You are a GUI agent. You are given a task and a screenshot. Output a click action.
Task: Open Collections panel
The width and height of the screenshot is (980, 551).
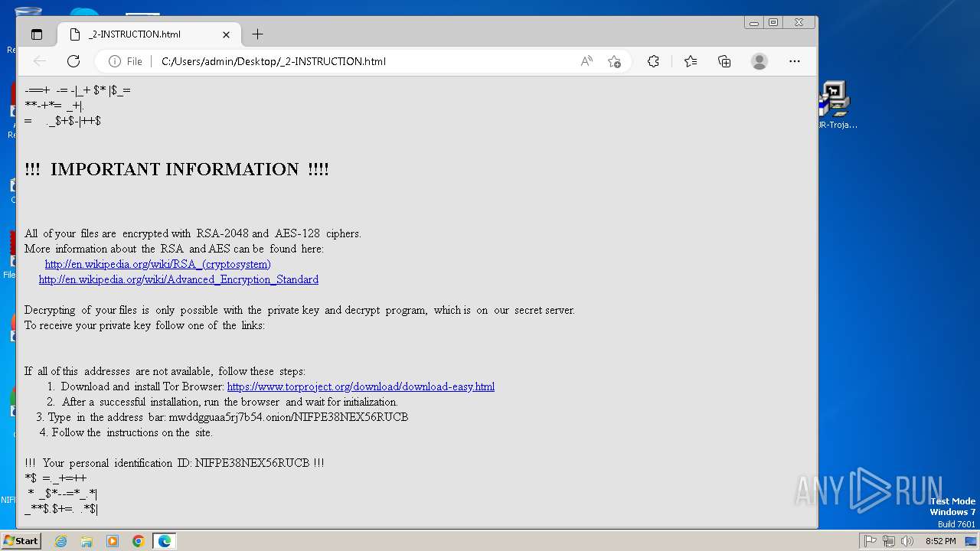[x=724, y=61]
